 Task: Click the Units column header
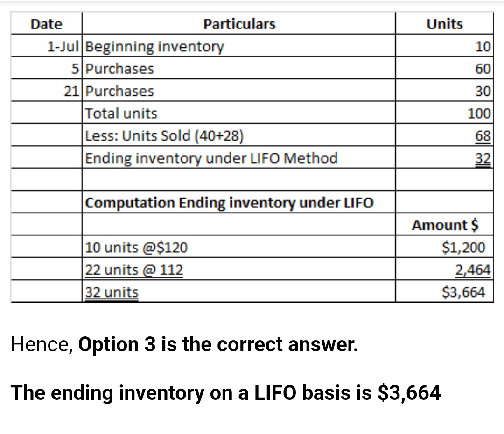(444, 24)
